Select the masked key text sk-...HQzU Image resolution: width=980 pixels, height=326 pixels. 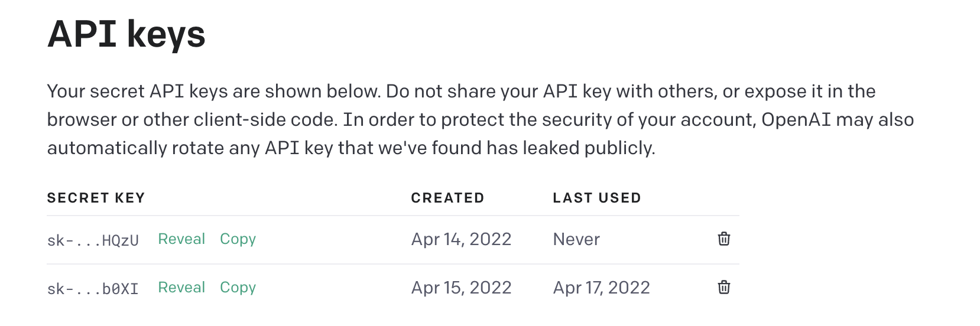(x=93, y=240)
